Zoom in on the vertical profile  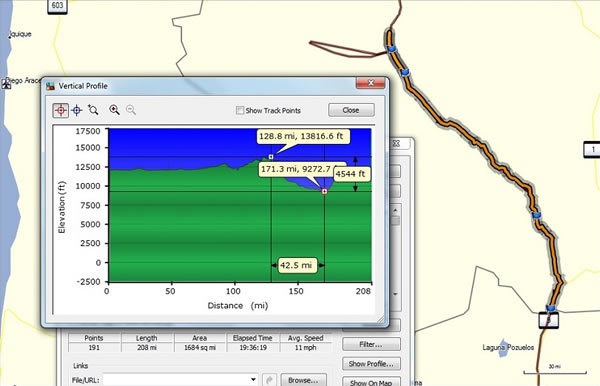[114, 110]
